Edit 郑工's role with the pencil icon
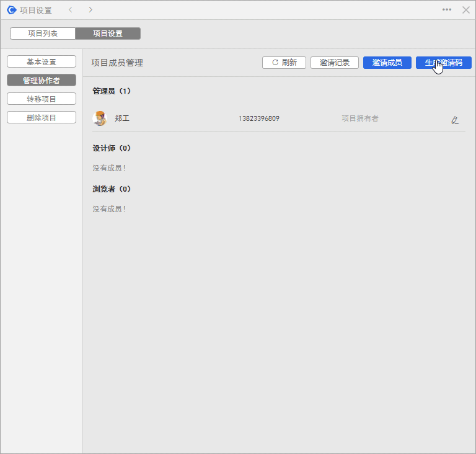476x454 pixels. [455, 120]
